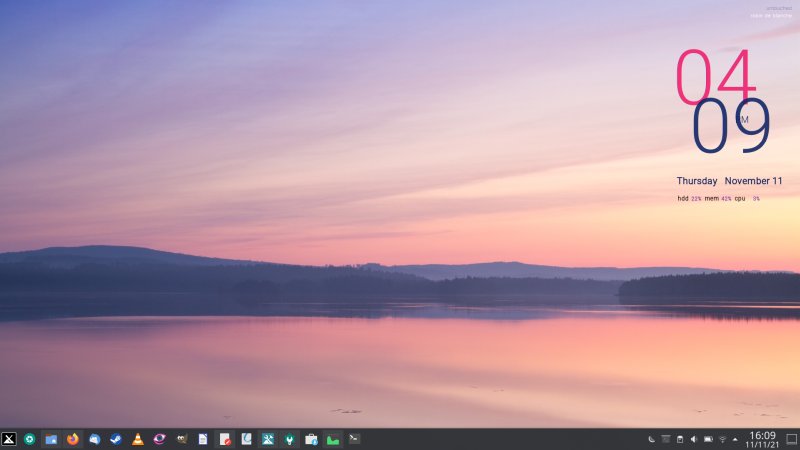Open the file manager folder icon
Screen dimensions: 800x450
tap(51, 439)
